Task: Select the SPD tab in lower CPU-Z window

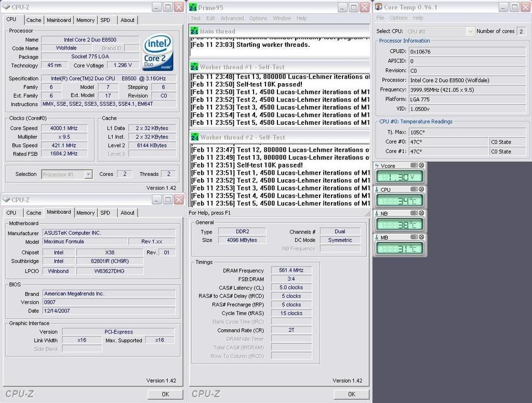Action: coord(105,213)
